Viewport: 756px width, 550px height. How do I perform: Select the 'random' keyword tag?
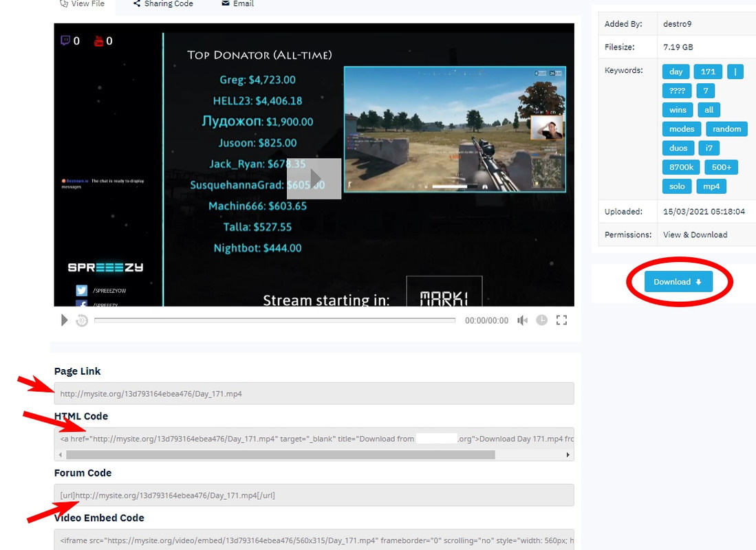(726, 129)
